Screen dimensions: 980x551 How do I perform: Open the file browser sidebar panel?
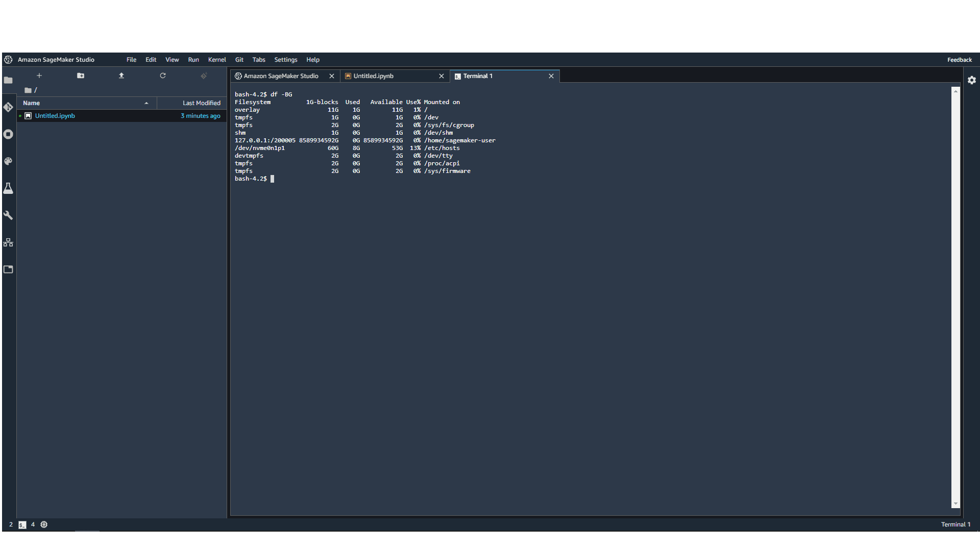click(8, 80)
